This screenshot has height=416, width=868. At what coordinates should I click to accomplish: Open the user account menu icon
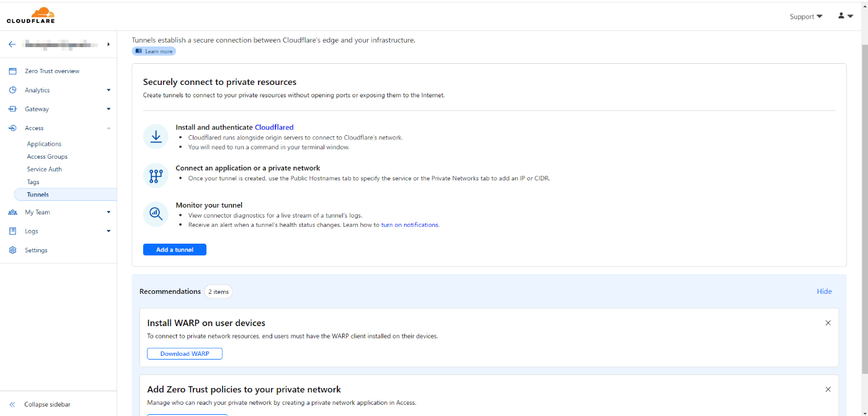[x=846, y=16]
